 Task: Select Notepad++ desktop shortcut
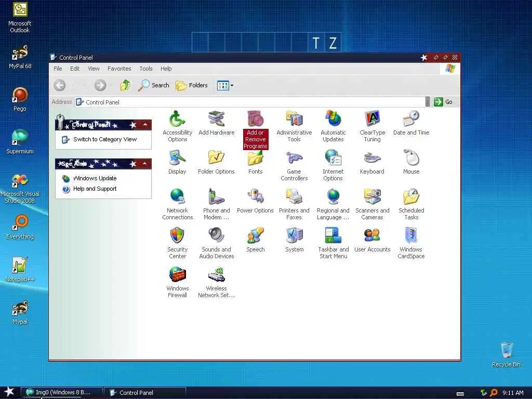coord(20,270)
